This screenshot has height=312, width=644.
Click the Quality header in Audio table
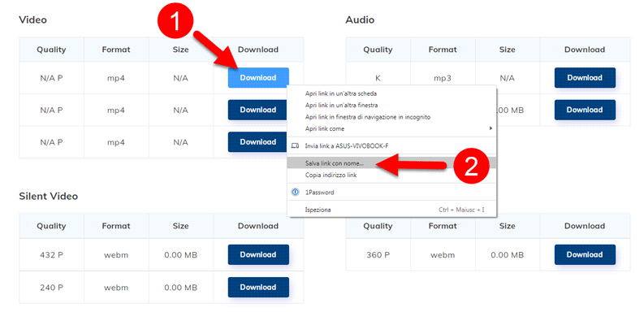pos(378,50)
